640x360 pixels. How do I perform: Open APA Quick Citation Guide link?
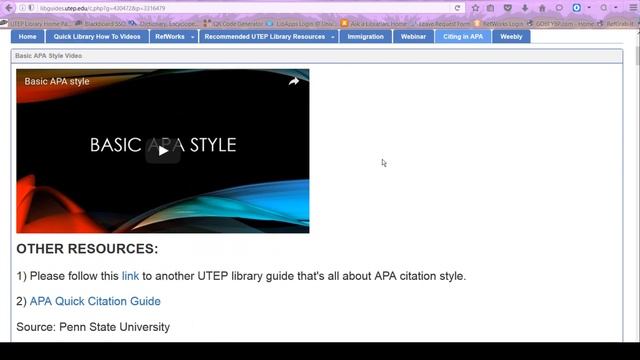click(95, 301)
